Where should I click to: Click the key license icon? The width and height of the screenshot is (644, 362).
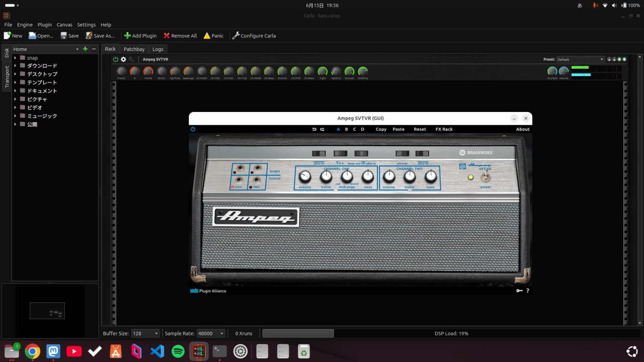(x=519, y=291)
